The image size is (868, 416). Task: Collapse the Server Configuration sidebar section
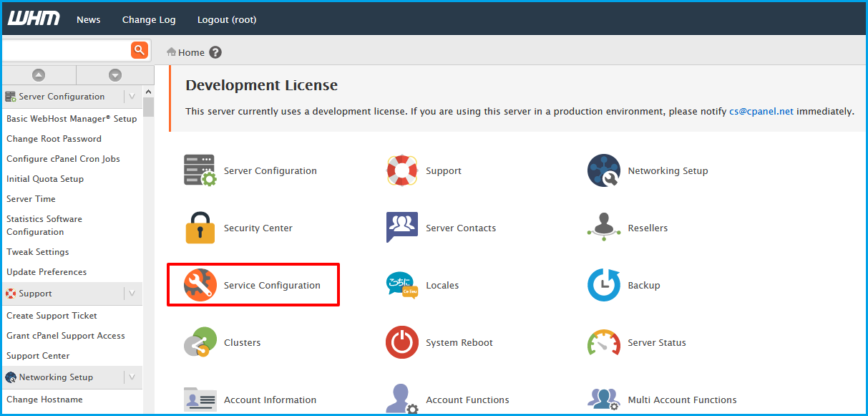[x=133, y=96]
